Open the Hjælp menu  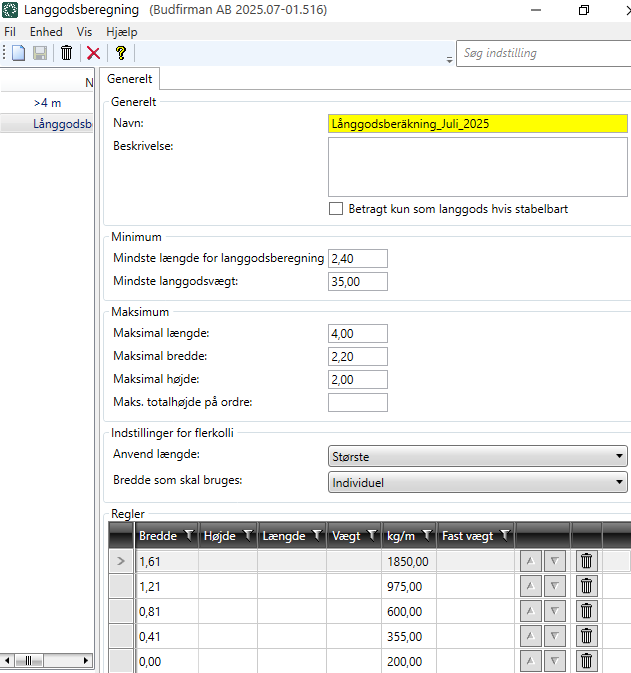121,31
